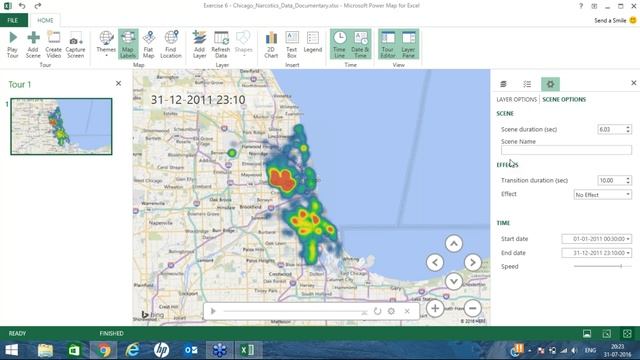Image resolution: width=640 pixels, height=360 pixels.
Task: Rotate map right with arrow
Action: (473, 262)
